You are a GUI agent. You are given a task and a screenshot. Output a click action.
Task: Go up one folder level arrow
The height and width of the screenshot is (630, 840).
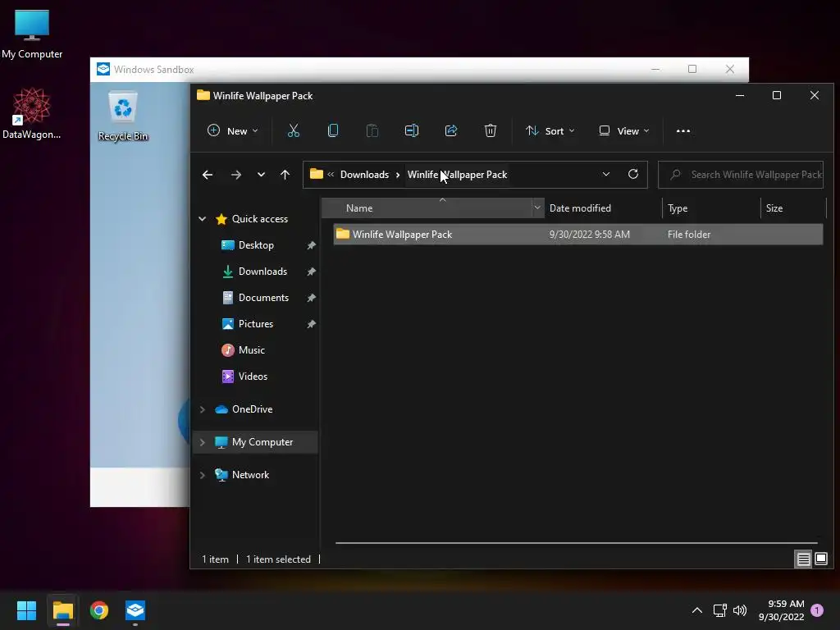(285, 175)
